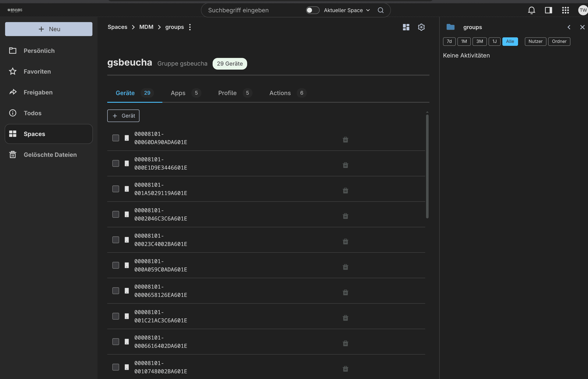Delete device 0000658126EA601E
The image size is (588, 379).
coord(345,292)
